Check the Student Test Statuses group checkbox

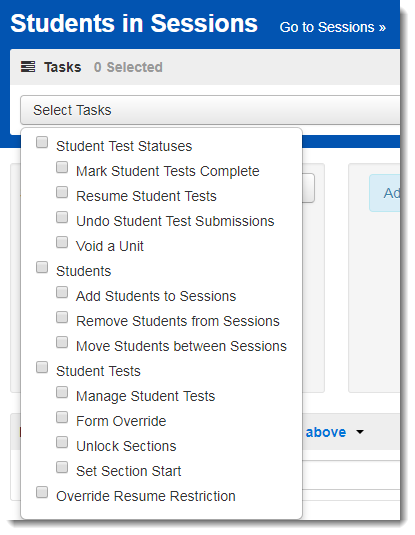coord(42,142)
